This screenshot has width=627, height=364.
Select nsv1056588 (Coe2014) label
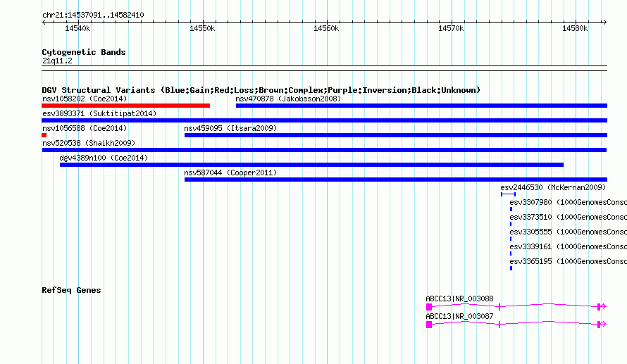[x=85, y=128]
